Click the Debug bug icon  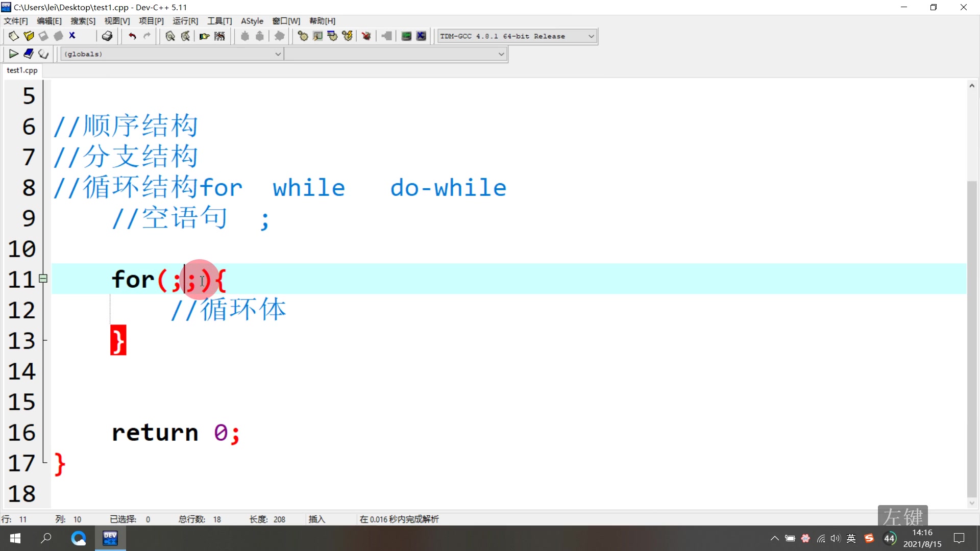[366, 36]
